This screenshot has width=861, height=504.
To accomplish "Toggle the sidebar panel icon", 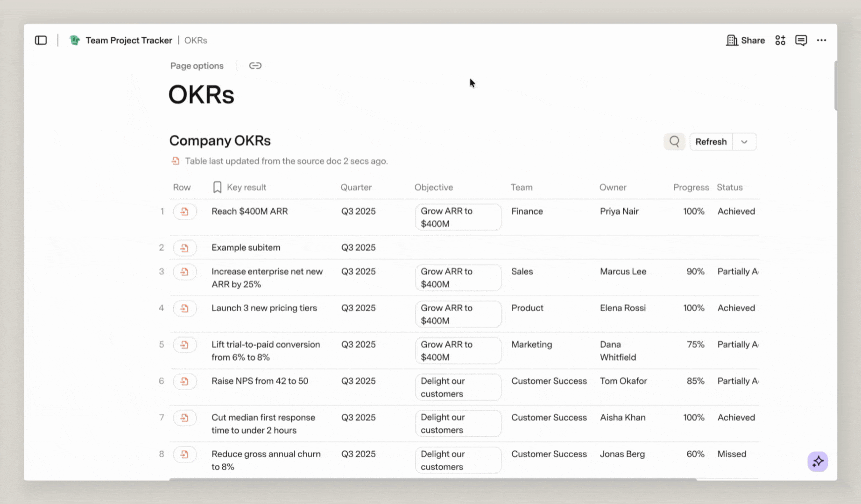I will pyautogui.click(x=41, y=40).
